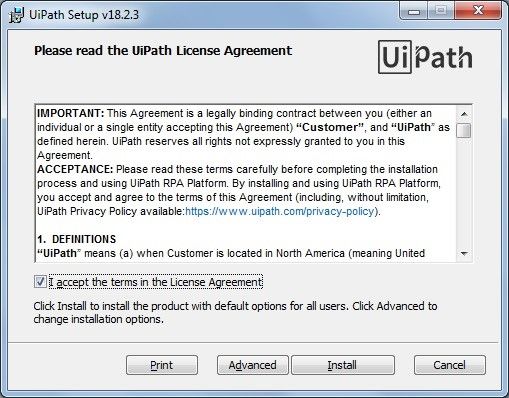The image size is (509, 398).
Task: Start installation with the Install button
Action: (x=343, y=365)
